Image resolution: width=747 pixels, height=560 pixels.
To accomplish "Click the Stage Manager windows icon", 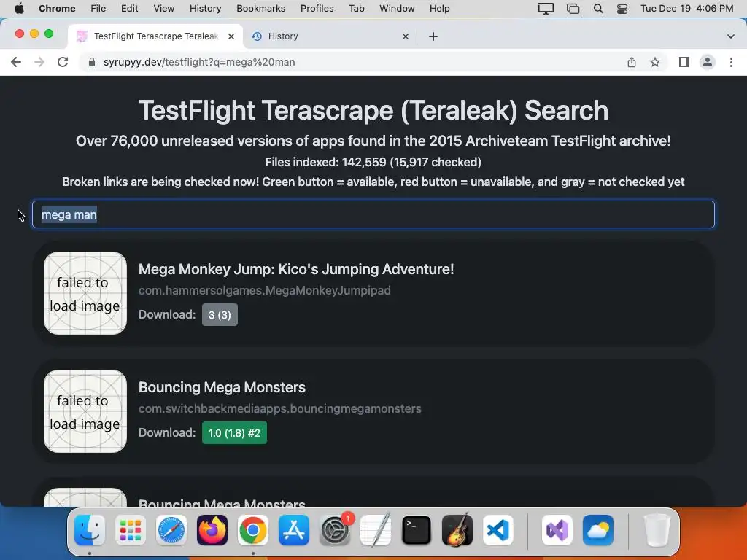I will pyautogui.click(x=573, y=9).
